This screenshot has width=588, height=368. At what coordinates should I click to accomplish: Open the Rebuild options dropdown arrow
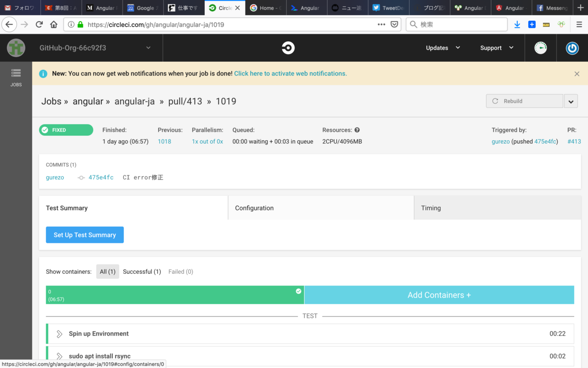(571, 101)
